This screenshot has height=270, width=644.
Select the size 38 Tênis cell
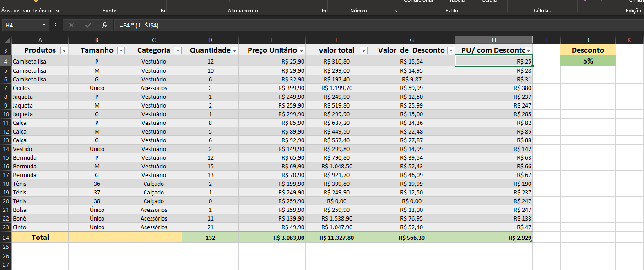point(97,201)
